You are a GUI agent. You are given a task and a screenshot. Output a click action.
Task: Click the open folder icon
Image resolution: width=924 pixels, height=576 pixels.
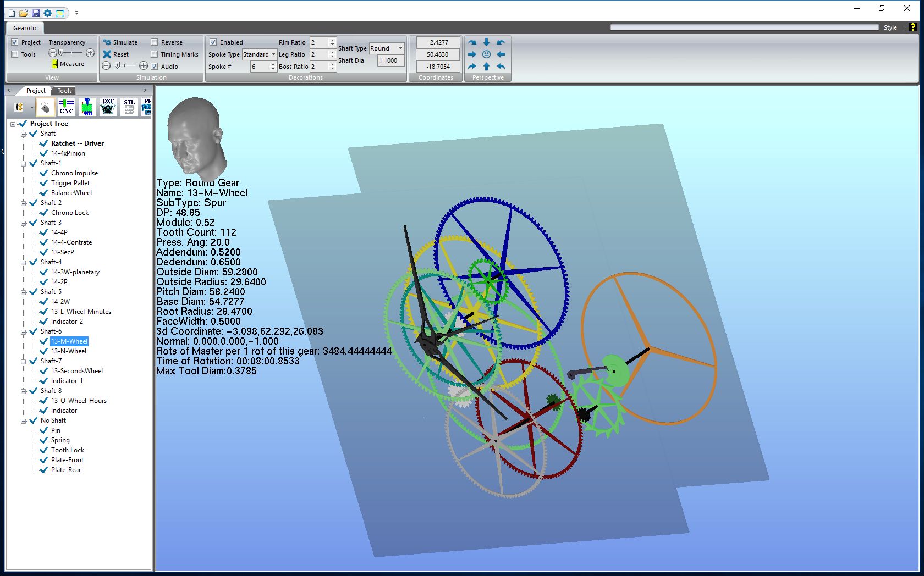24,13
